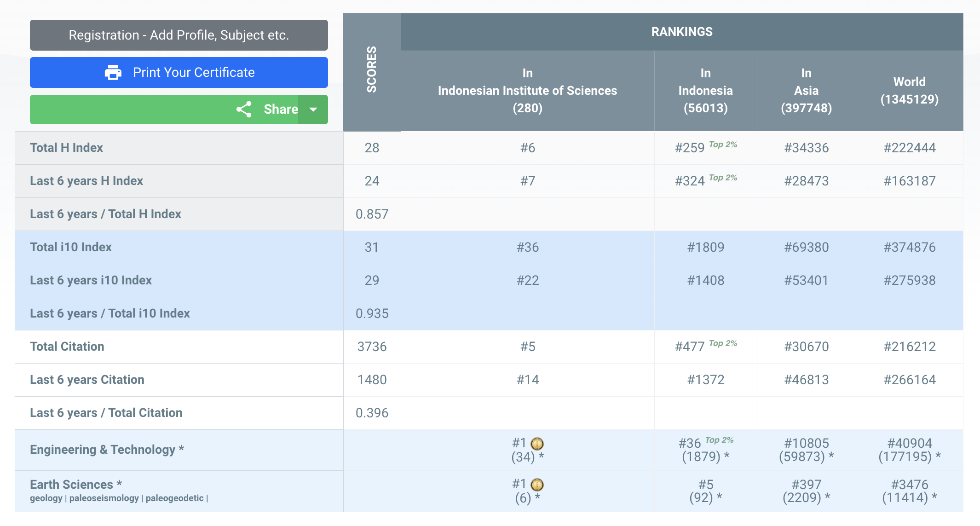Open Registration - Add Profile, Subject etc.
980x526 pixels.
179,35
